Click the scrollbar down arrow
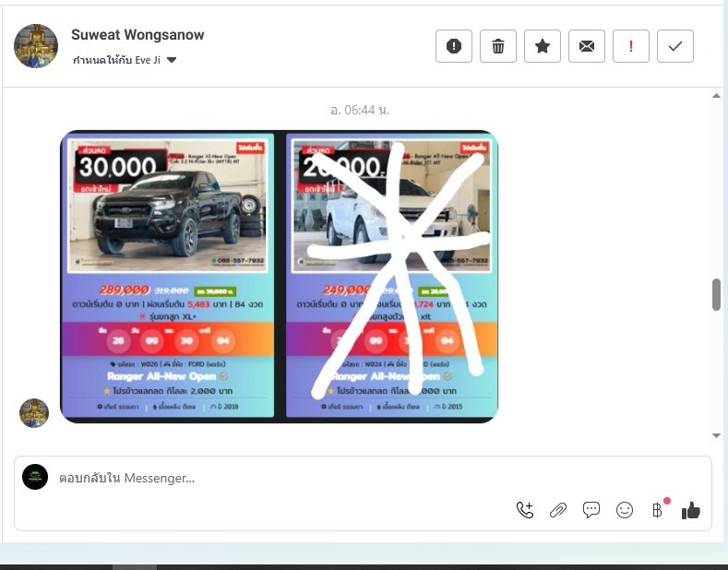728x570 pixels. [716, 435]
